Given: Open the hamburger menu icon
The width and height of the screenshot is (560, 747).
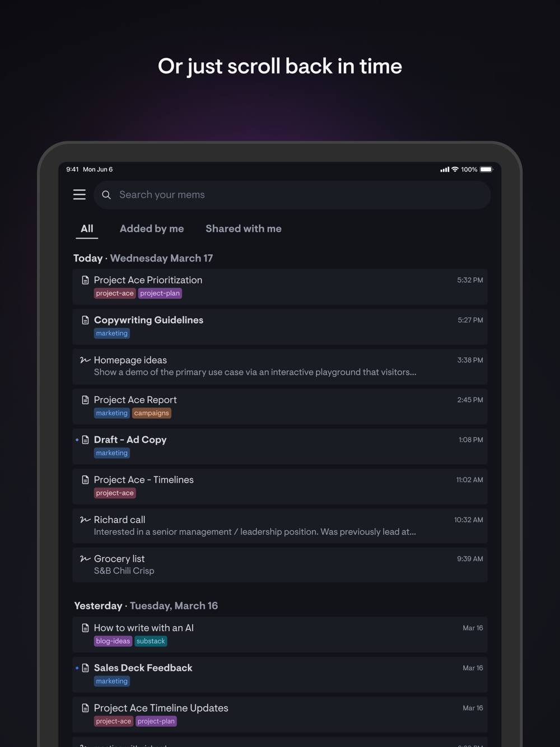Looking at the screenshot, I should click(80, 194).
